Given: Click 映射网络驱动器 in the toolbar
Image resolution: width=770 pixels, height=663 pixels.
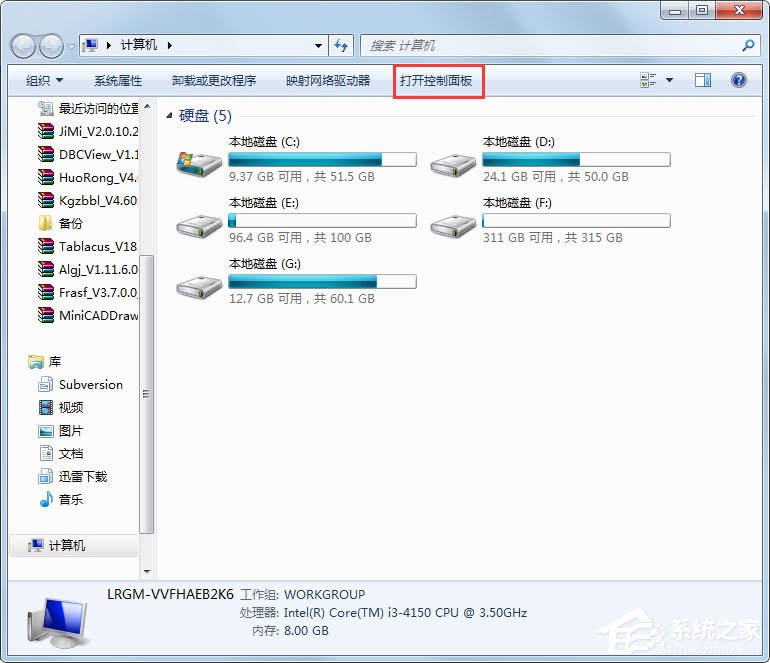Looking at the screenshot, I should pyautogui.click(x=328, y=80).
